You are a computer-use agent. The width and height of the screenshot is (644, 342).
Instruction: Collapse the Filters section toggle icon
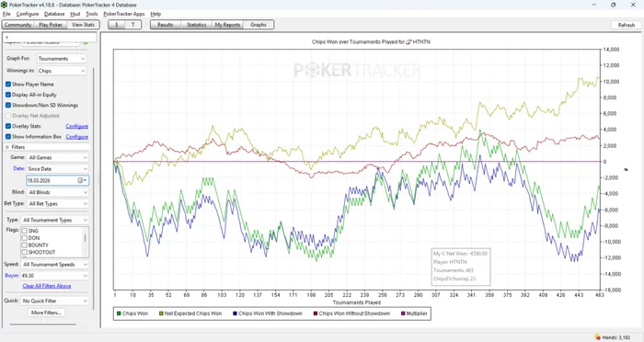(x=7, y=147)
